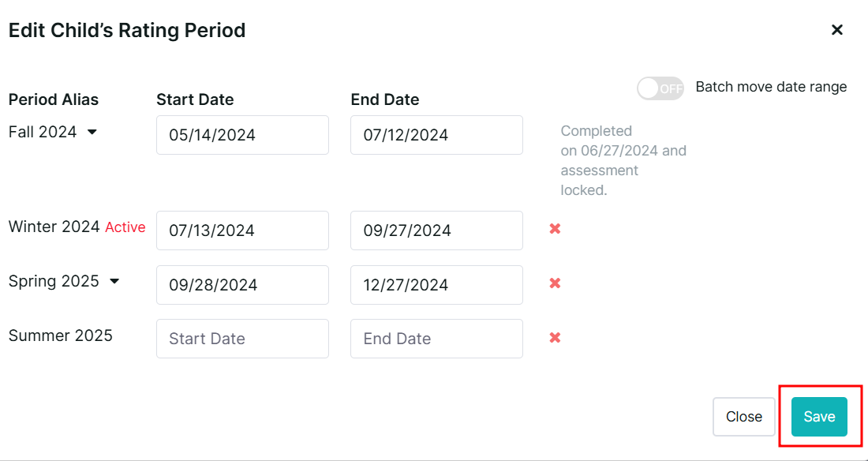
Task: Click the Save button
Action: tap(819, 417)
